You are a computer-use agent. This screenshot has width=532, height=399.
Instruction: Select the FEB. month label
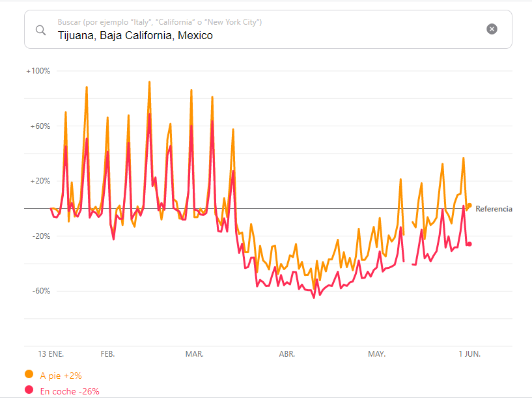[107, 354]
